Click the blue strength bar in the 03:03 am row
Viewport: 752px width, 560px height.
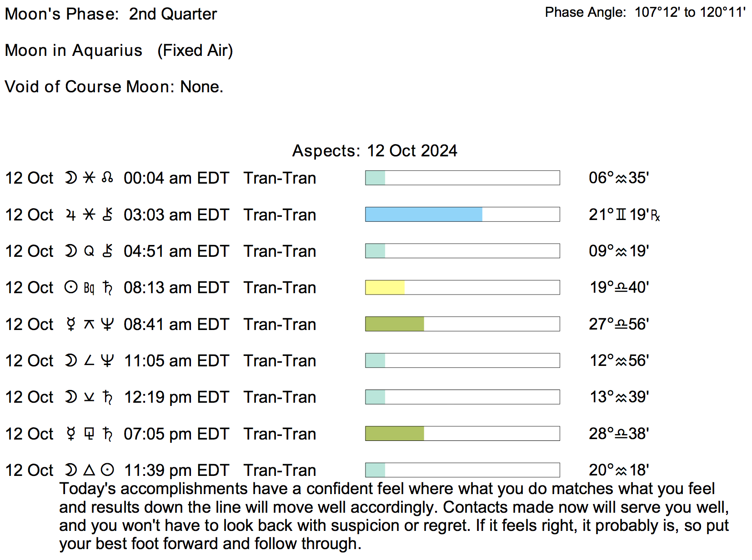click(x=423, y=215)
